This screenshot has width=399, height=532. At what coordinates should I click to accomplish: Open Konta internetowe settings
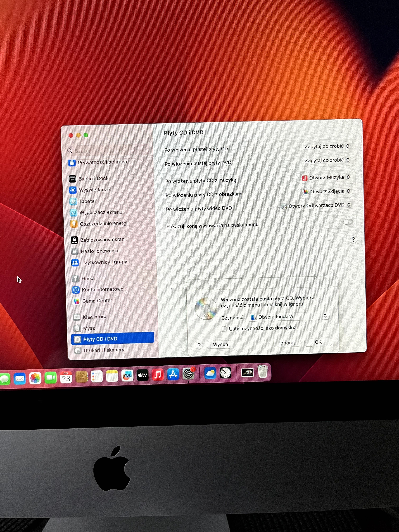[x=98, y=290]
